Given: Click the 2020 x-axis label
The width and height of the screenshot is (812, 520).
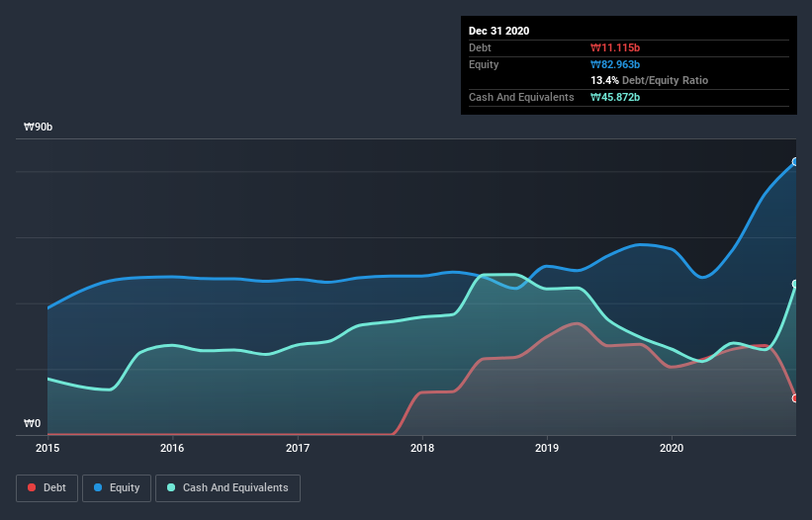Looking at the screenshot, I should tap(672, 448).
